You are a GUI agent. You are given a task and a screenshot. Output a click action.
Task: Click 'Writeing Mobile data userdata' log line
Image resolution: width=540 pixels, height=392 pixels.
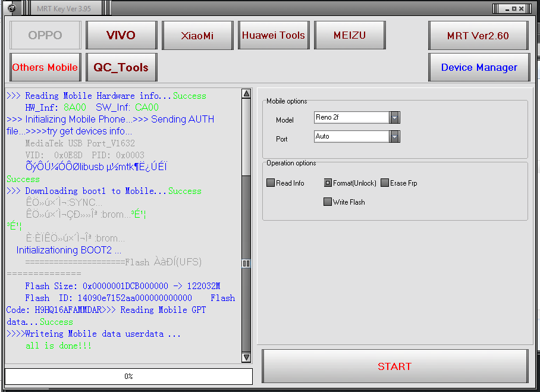pyautogui.click(x=94, y=334)
